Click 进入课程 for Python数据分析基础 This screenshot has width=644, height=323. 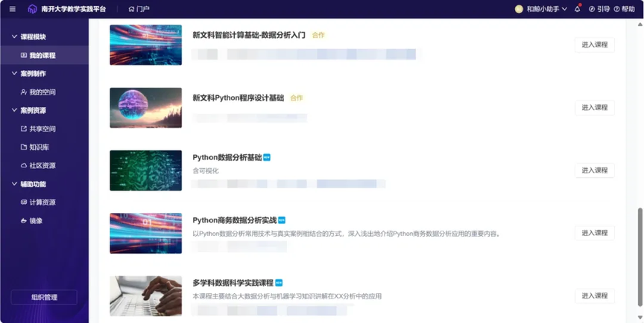tap(594, 170)
